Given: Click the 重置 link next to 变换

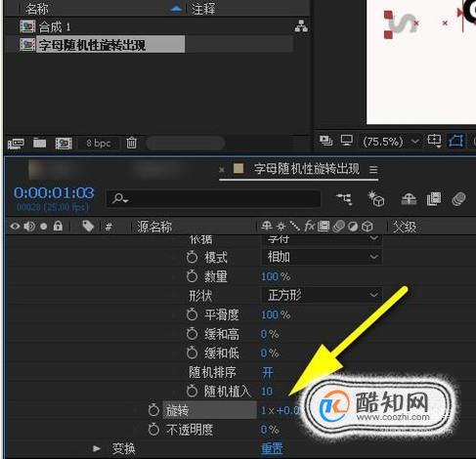Looking at the screenshot, I should (272, 448).
